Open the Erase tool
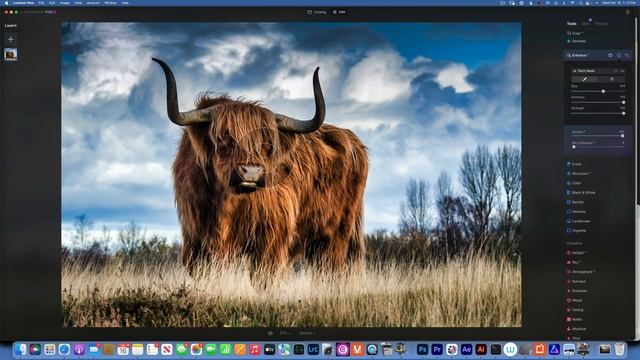Screen dimensions: 640x360 (575, 164)
